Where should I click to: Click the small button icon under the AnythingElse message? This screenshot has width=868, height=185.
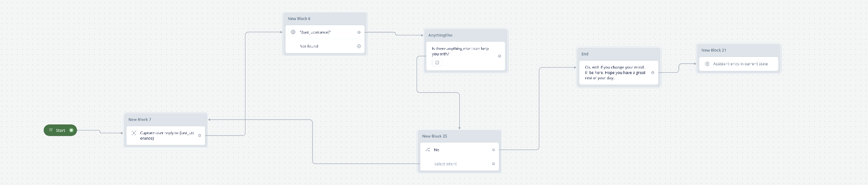[437, 62]
